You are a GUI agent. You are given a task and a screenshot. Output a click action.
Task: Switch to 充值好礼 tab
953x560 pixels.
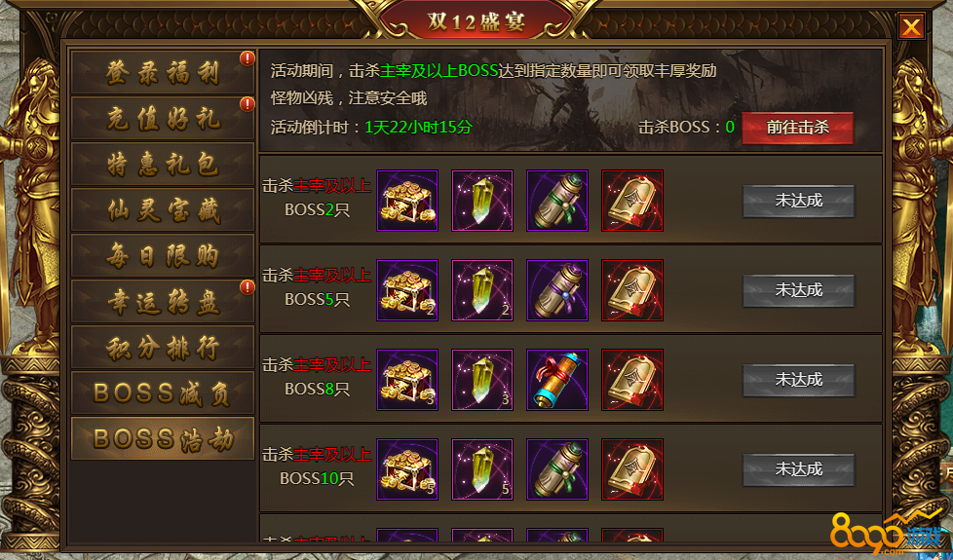(163, 119)
